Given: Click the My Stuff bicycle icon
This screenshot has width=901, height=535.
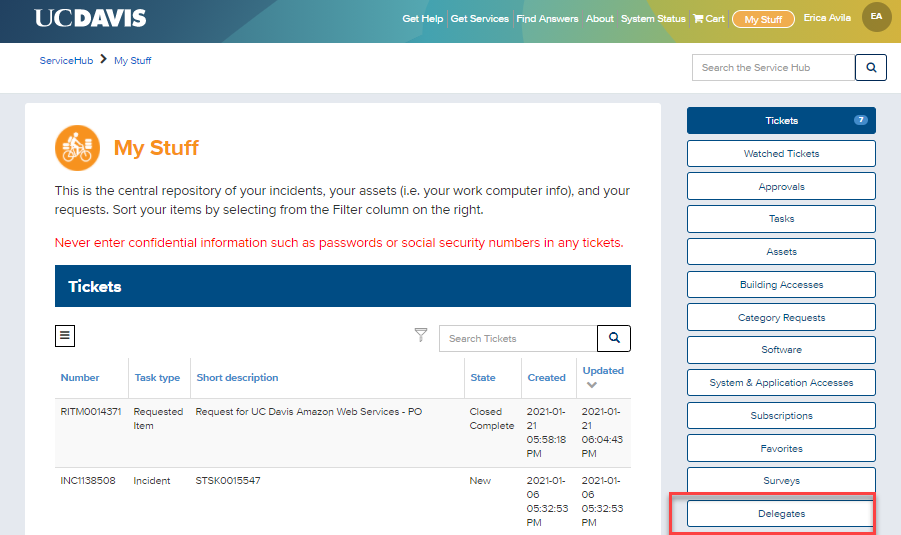Looking at the screenshot, I should [x=77, y=148].
